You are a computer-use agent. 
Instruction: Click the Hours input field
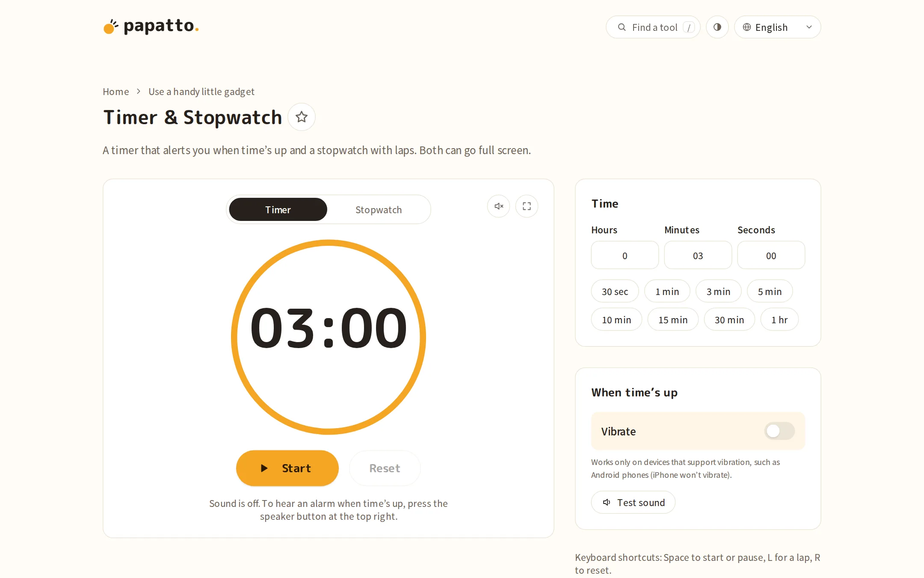(625, 255)
